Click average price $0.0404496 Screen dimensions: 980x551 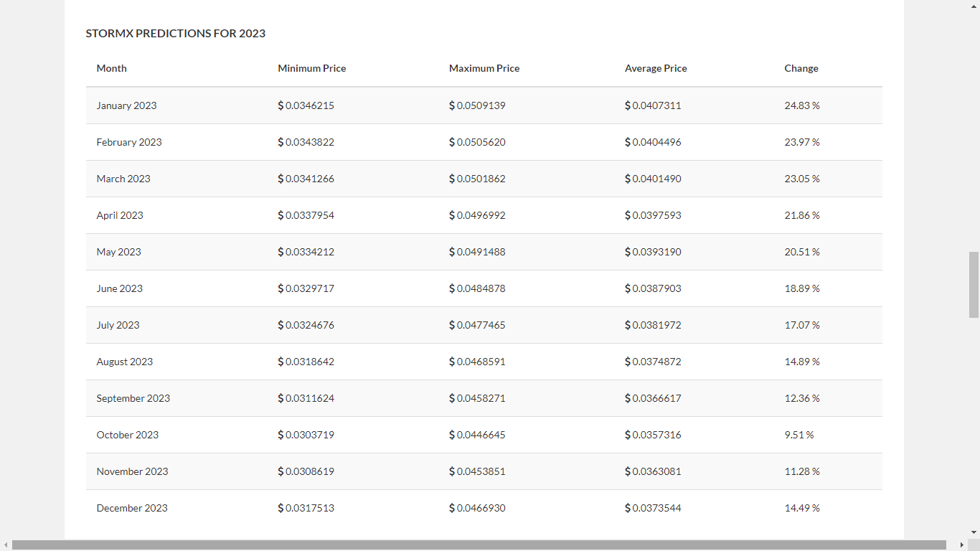click(x=654, y=142)
